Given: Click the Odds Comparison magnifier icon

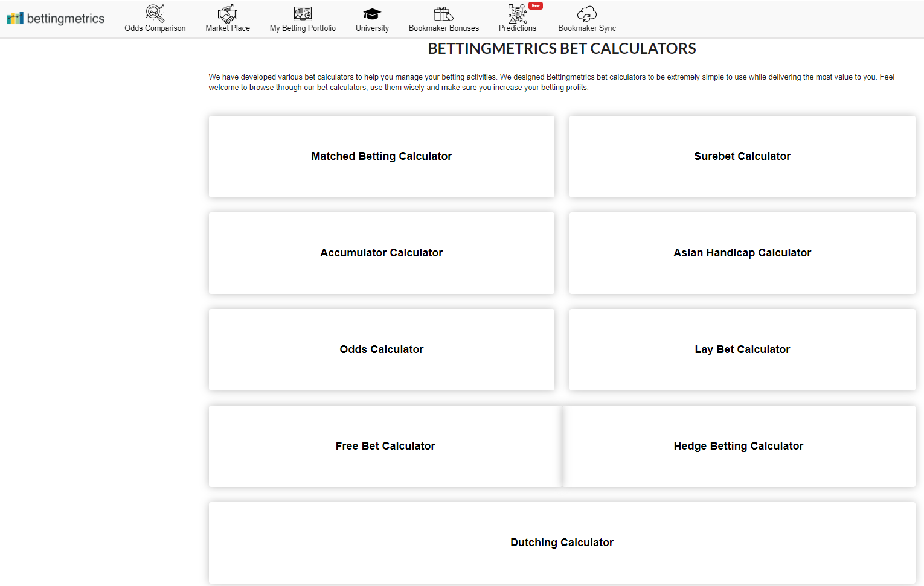Looking at the screenshot, I should pos(155,13).
